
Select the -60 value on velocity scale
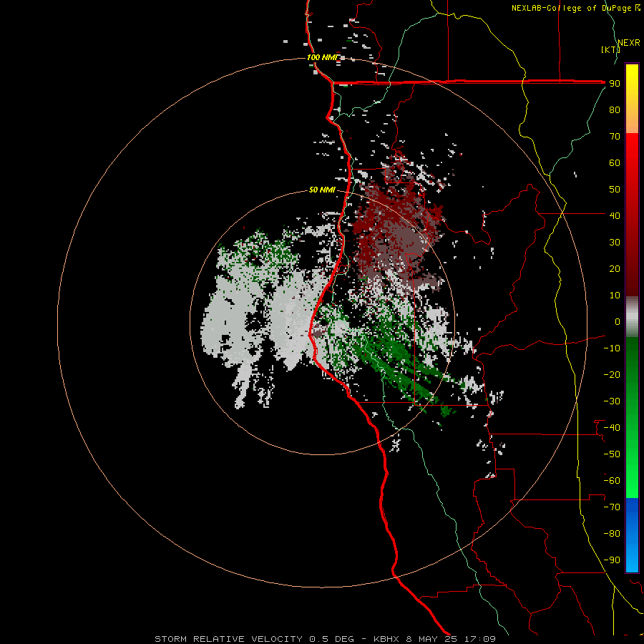point(612,481)
